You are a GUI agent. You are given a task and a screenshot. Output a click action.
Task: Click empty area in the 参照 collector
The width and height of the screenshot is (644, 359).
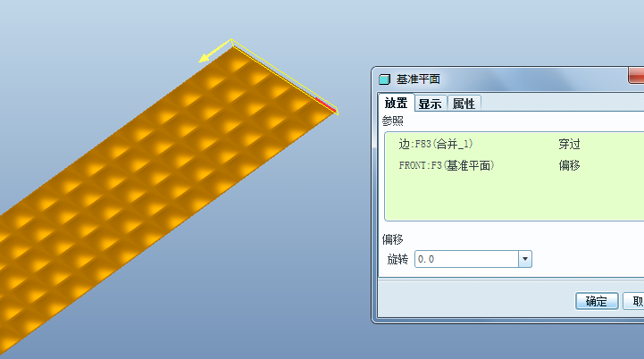coord(514,199)
